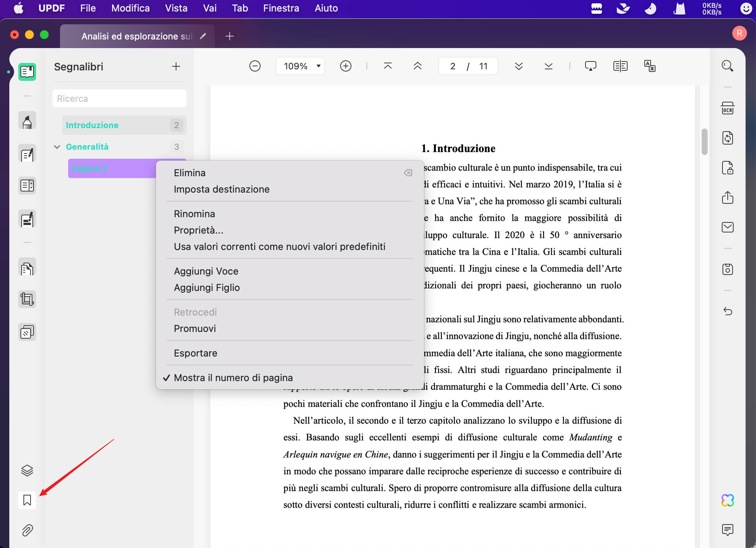Image resolution: width=756 pixels, height=548 pixels.
Task: Select Rinomina in context menu
Action: (x=194, y=214)
